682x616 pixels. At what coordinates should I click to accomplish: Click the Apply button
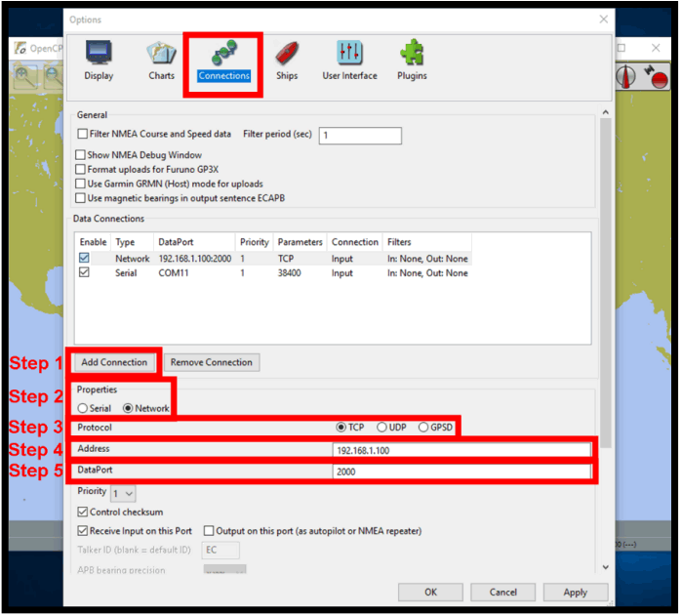click(576, 593)
